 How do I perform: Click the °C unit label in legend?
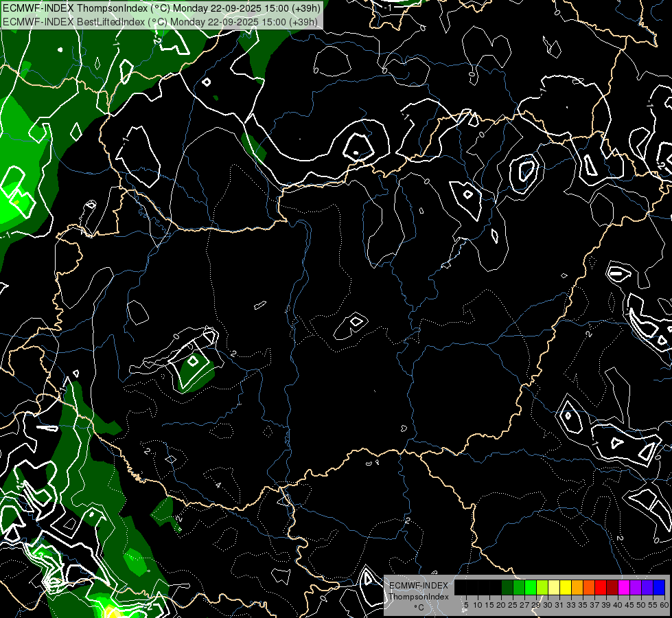click(419, 607)
